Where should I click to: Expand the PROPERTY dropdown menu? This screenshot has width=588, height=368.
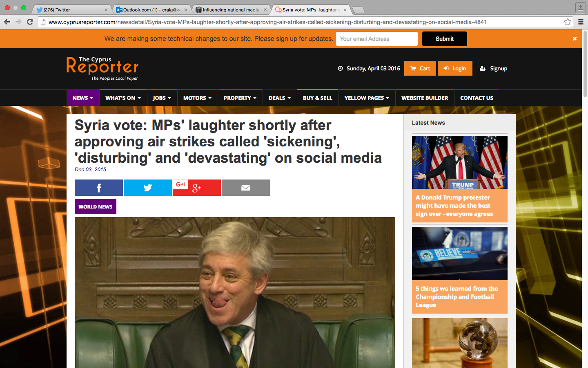tap(240, 98)
